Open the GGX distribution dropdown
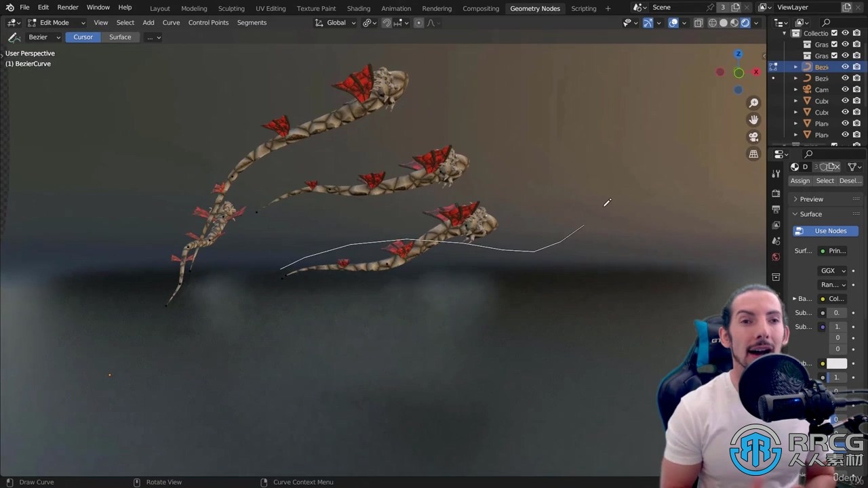The height and width of the screenshot is (488, 868). tap(833, 271)
